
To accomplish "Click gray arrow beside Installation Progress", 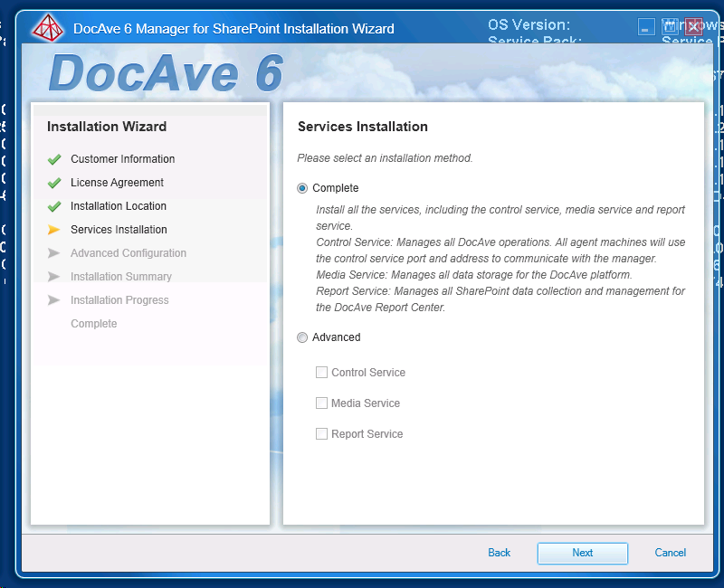I will point(54,300).
